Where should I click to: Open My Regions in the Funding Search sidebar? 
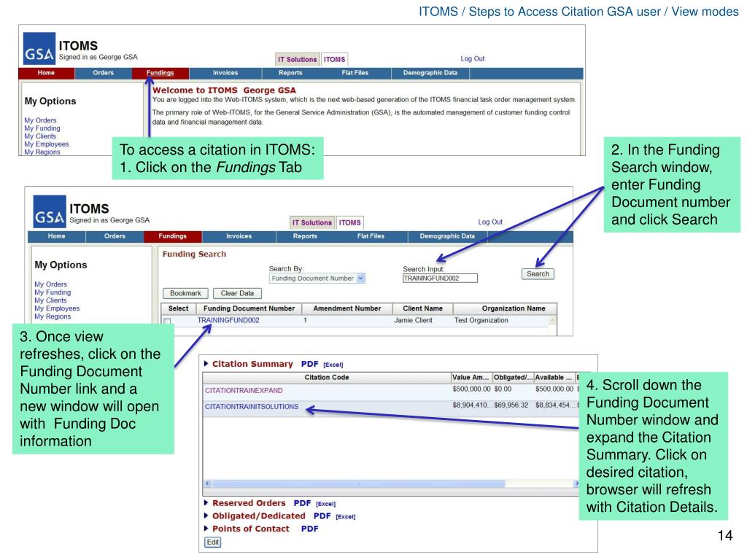[53, 316]
